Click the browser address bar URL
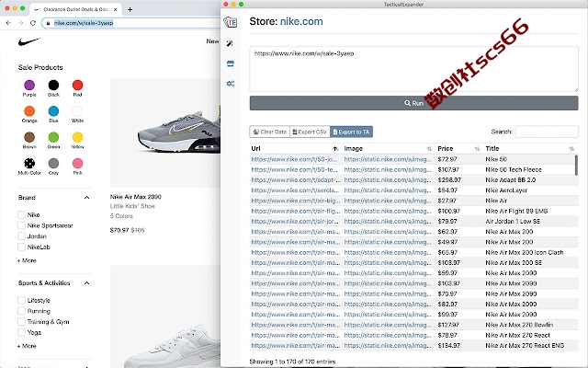 (84, 23)
